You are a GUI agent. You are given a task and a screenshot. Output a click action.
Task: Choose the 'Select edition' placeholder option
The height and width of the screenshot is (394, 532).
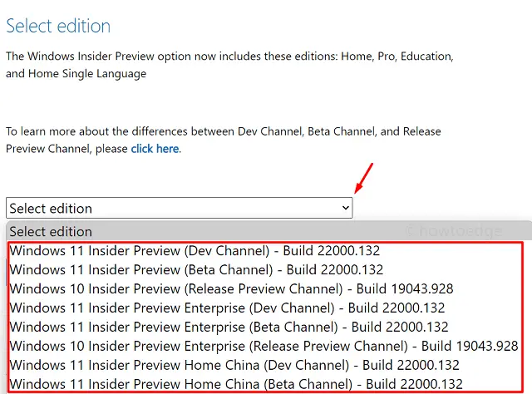(x=269, y=231)
